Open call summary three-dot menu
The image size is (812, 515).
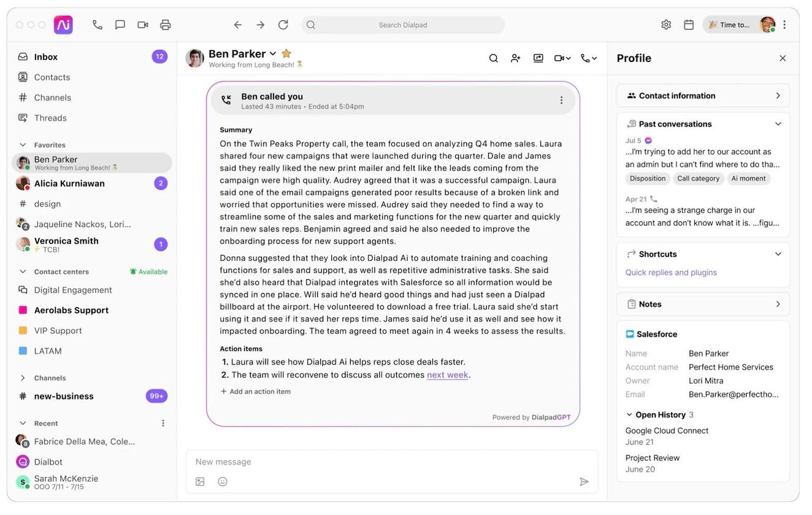[x=561, y=100]
